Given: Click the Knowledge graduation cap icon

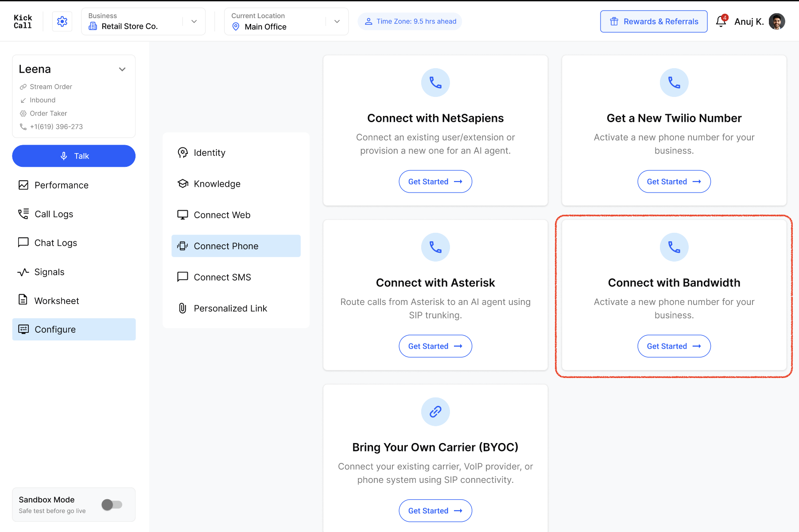Looking at the screenshot, I should tap(182, 184).
